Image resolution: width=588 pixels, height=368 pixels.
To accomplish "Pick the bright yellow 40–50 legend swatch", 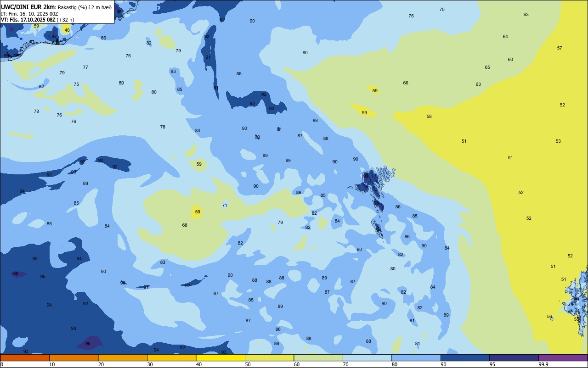I will tap(220, 357).
